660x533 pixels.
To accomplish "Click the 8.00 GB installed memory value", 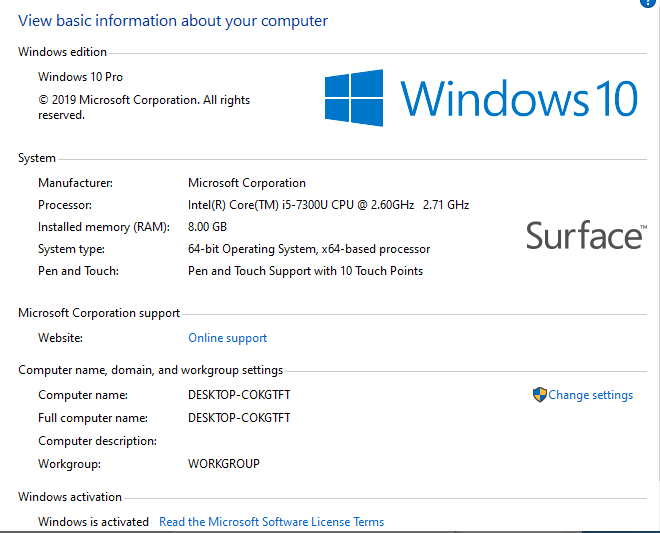I will tap(207, 227).
